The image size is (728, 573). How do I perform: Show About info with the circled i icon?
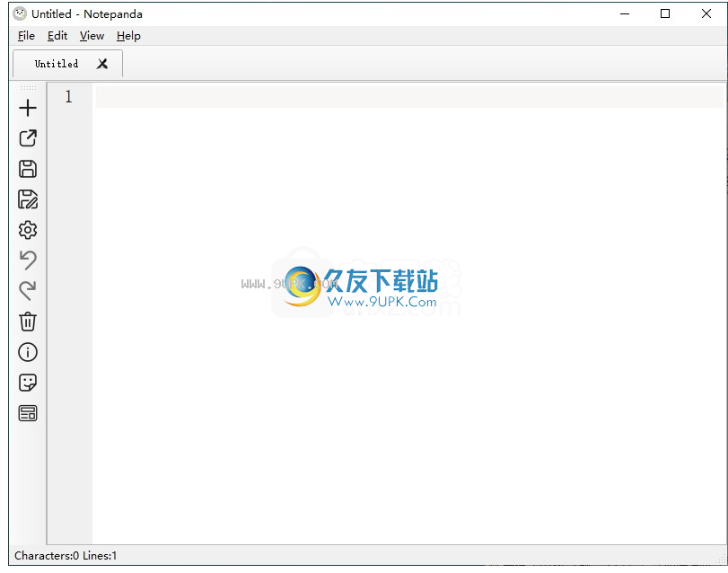pos(28,352)
